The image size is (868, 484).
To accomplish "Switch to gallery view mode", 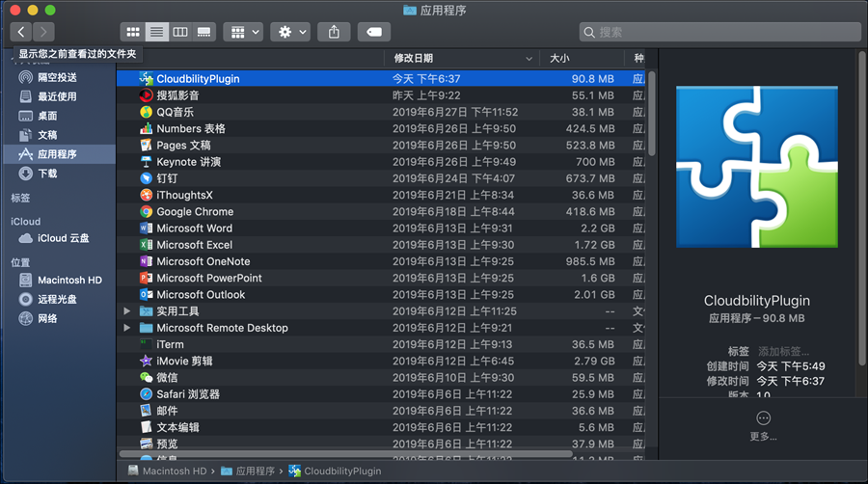I will (x=203, y=32).
